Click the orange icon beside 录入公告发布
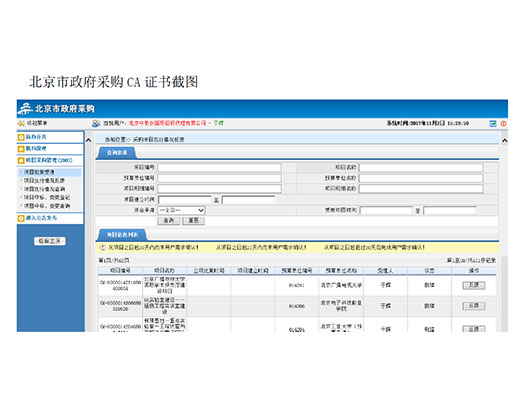Viewport: 522px width, 410px height. point(21,218)
